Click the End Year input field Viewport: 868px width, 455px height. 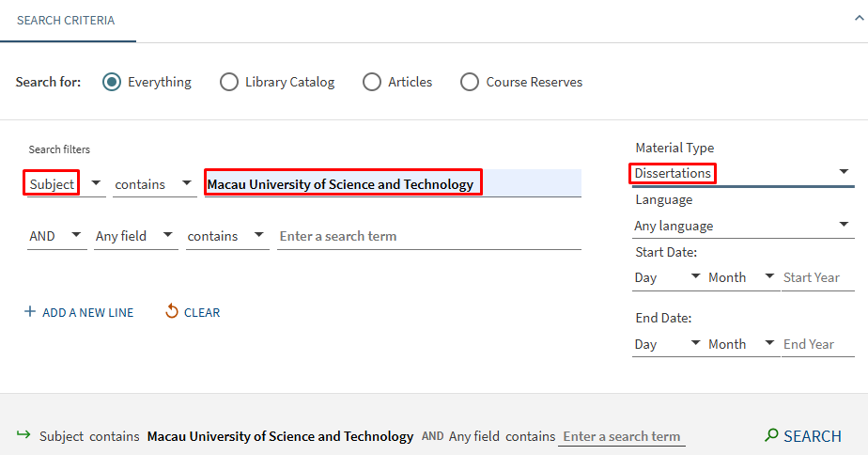tap(817, 344)
